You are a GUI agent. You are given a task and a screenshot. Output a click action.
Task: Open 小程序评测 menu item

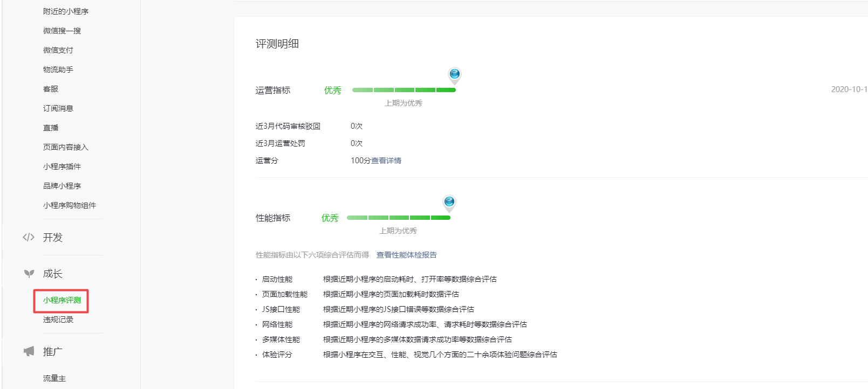pos(62,300)
